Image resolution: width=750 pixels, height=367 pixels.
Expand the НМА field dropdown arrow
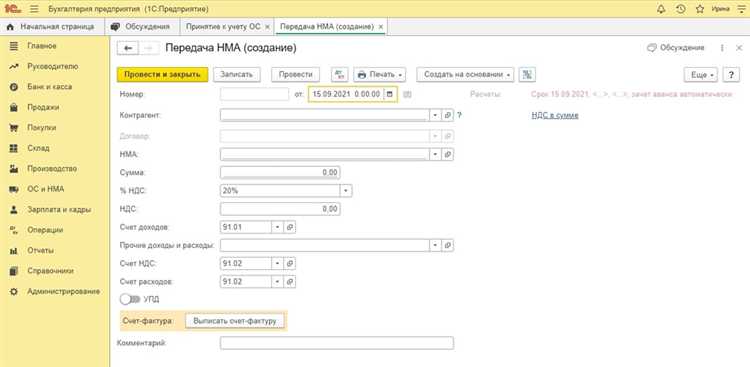point(435,155)
